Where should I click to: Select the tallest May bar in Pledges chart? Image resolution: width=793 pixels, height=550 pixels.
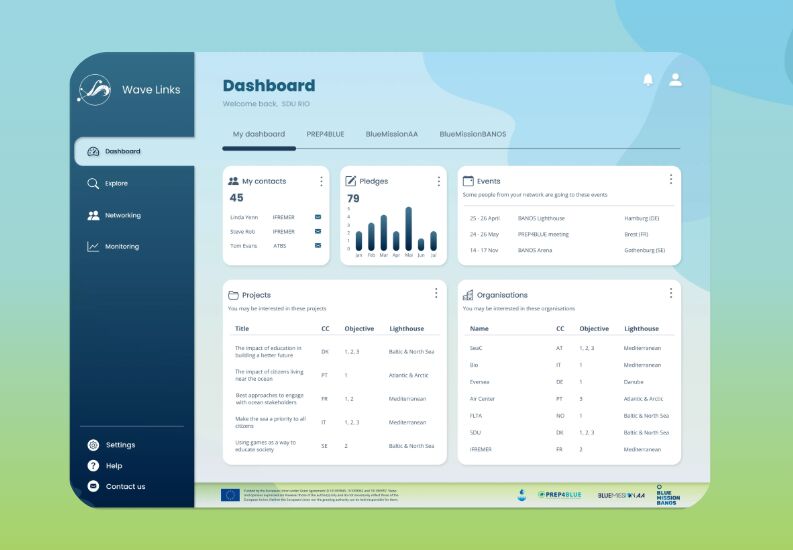point(409,228)
